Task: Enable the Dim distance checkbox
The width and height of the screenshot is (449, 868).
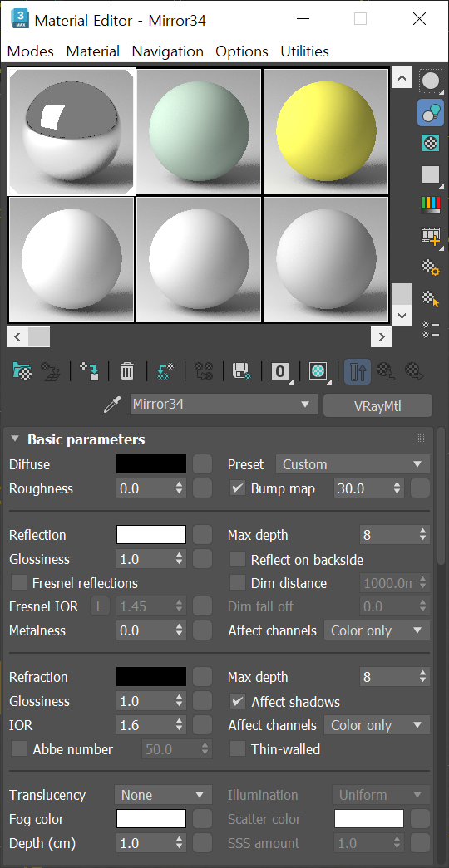Action: click(238, 582)
